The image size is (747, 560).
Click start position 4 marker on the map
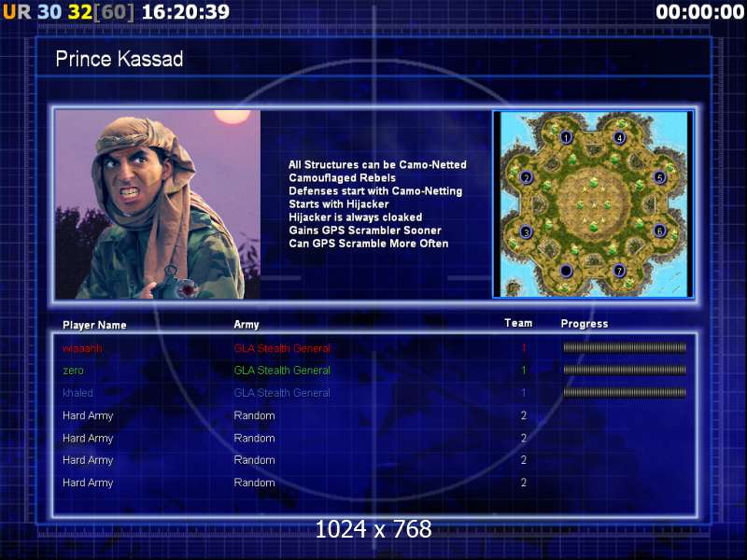tap(619, 138)
